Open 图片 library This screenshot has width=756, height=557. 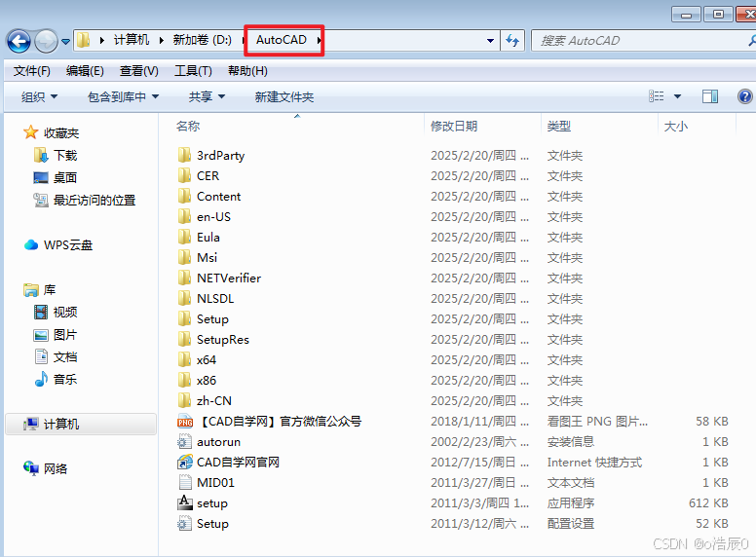click(x=65, y=334)
